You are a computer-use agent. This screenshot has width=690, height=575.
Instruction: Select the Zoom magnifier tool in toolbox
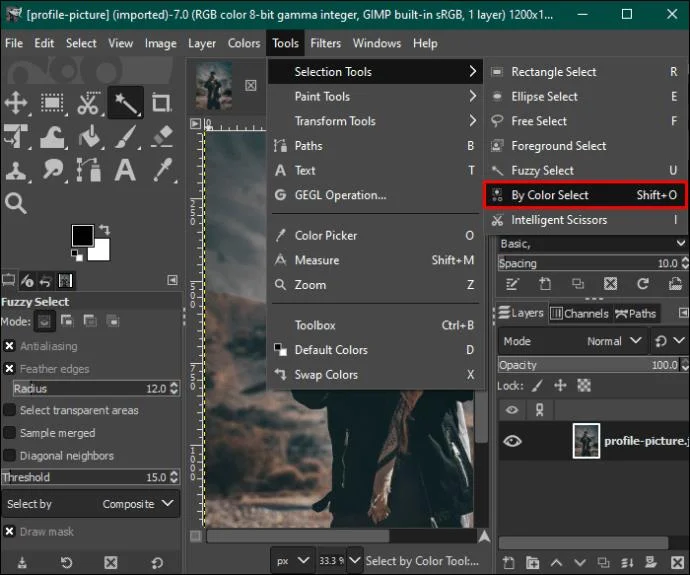(x=16, y=203)
